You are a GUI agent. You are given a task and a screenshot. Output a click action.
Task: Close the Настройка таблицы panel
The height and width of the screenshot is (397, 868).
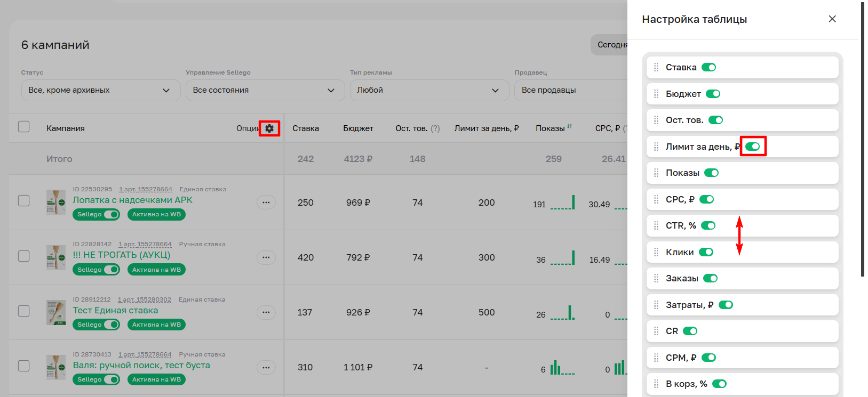[x=832, y=19]
